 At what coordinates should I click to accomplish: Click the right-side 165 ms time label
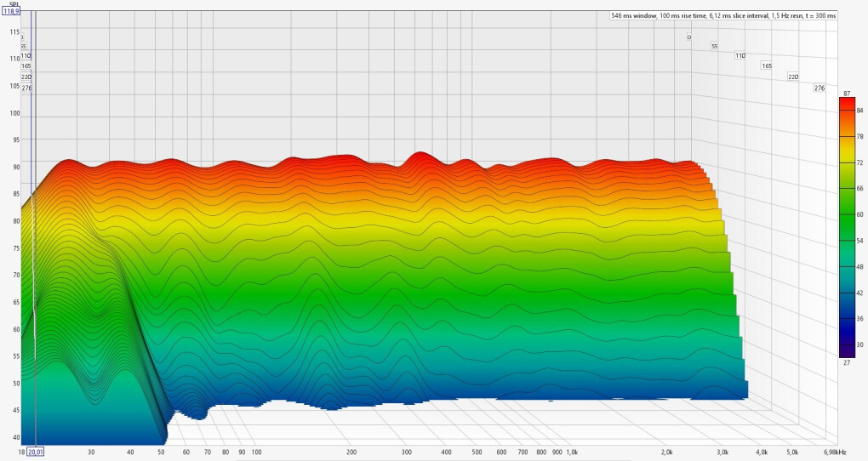click(766, 65)
